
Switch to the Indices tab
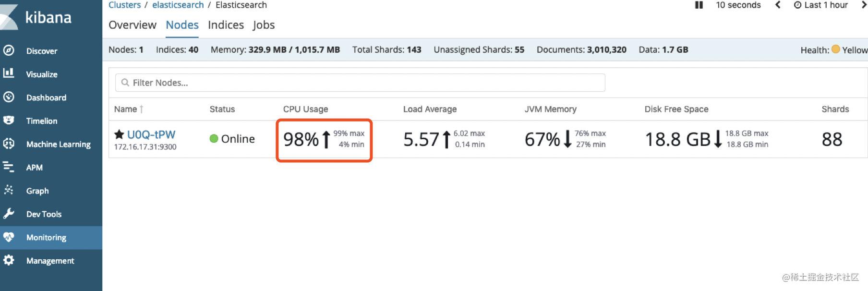(x=226, y=25)
